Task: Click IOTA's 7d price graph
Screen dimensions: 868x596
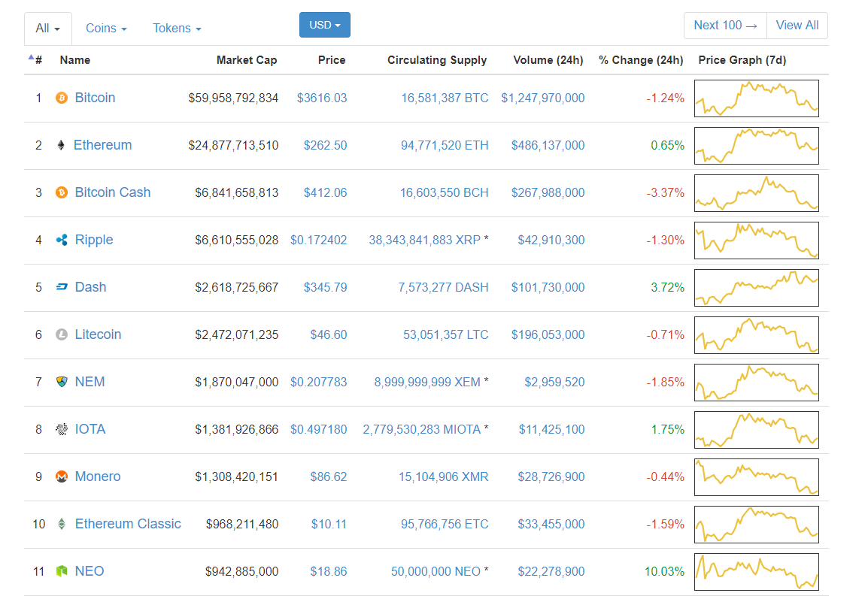Action: tap(757, 429)
